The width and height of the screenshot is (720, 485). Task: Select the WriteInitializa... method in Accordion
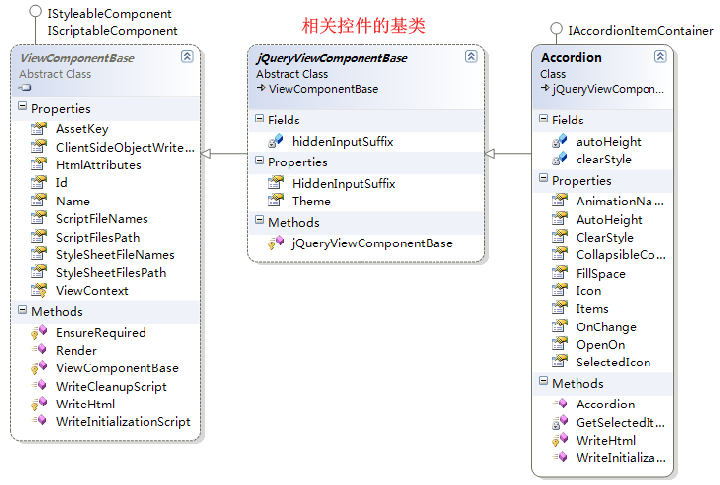(602, 457)
